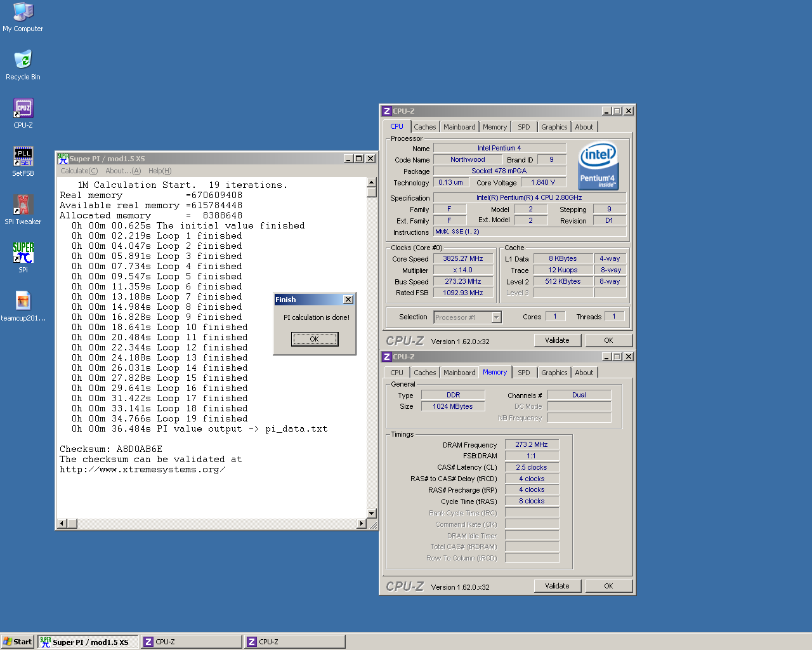Click the top CPU-Z window title icon
The width and height of the screenshot is (812, 650).
click(x=387, y=111)
